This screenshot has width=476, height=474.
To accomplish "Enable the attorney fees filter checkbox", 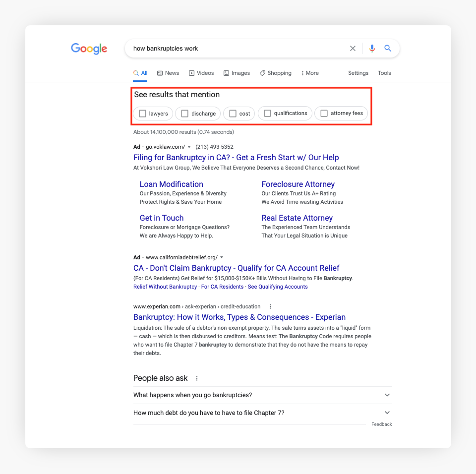I will click(324, 114).
